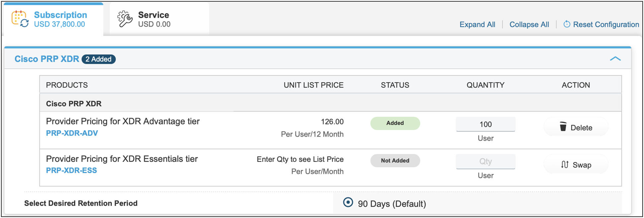644x218 pixels.
Task: Click the 126.00 unit list price
Action: click(x=332, y=122)
